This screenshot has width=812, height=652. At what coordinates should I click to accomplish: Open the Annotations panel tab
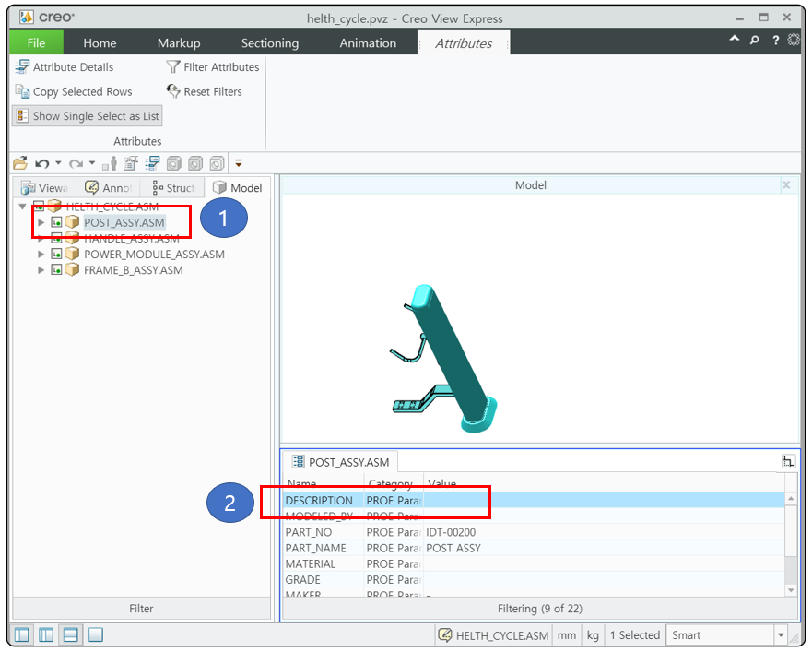108,187
